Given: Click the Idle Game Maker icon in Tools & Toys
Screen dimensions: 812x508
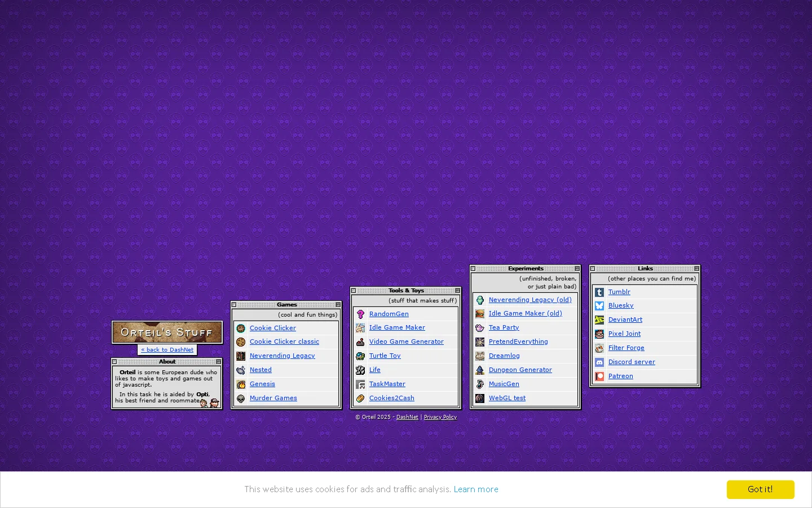Looking at the screenshot, I should [360, 328].
